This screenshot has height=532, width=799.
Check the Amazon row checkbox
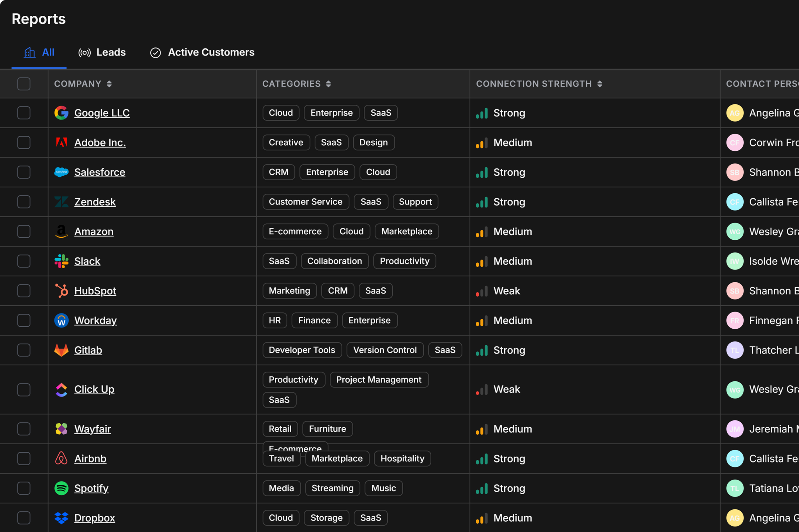pyautogui.click(x=24, y=231)
